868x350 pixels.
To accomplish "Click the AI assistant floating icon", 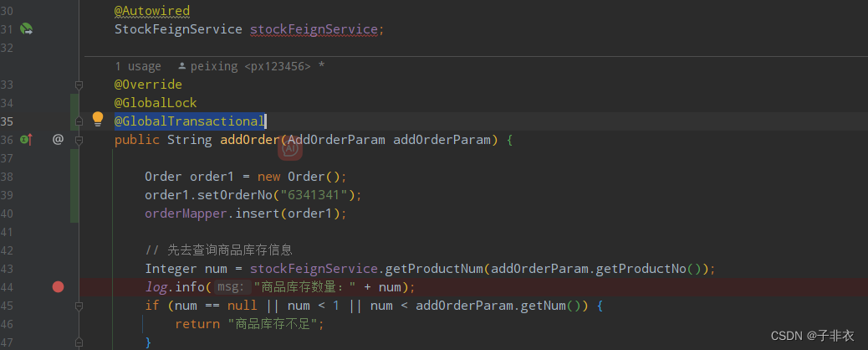I will point(290,147).
